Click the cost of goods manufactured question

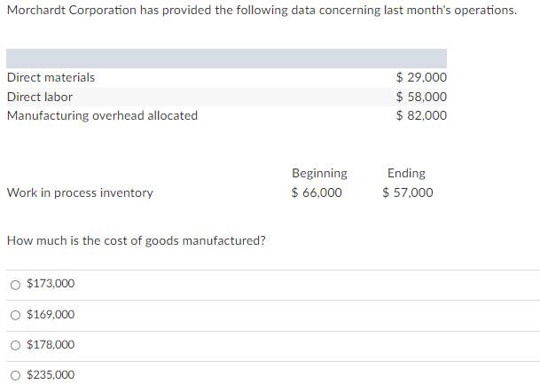coord(136,240)
